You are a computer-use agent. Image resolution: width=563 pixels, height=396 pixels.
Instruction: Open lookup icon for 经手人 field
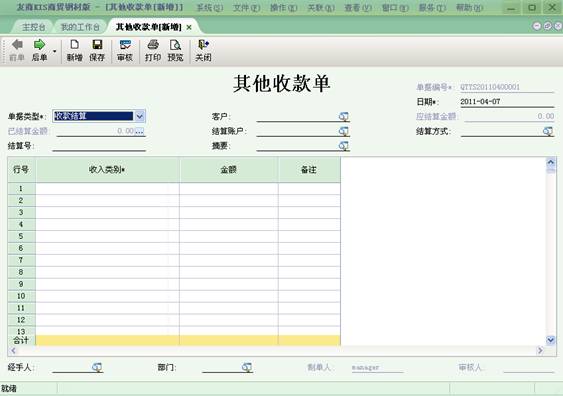[97, 367]
